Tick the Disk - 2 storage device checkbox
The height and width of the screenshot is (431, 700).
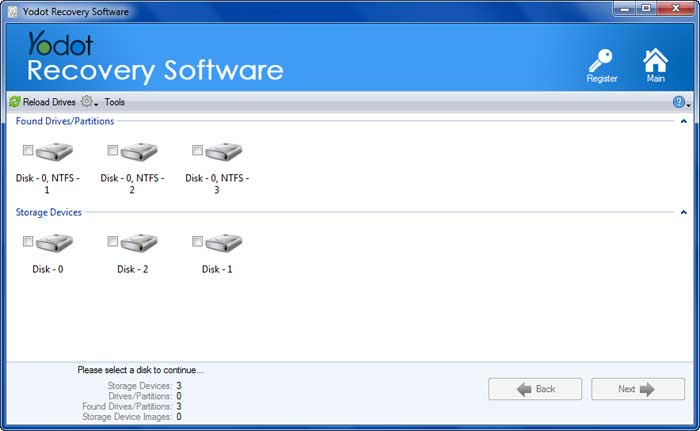coord(113,241)
